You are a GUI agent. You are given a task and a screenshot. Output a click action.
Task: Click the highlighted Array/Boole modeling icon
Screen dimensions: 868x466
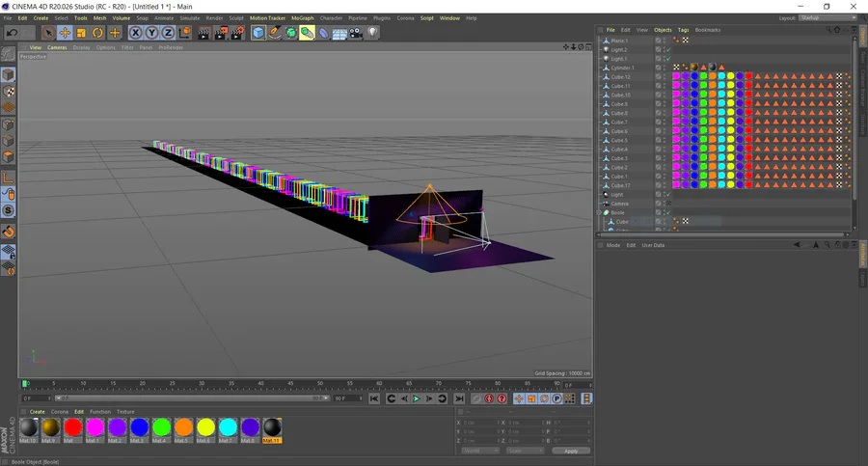click(308, 33)
